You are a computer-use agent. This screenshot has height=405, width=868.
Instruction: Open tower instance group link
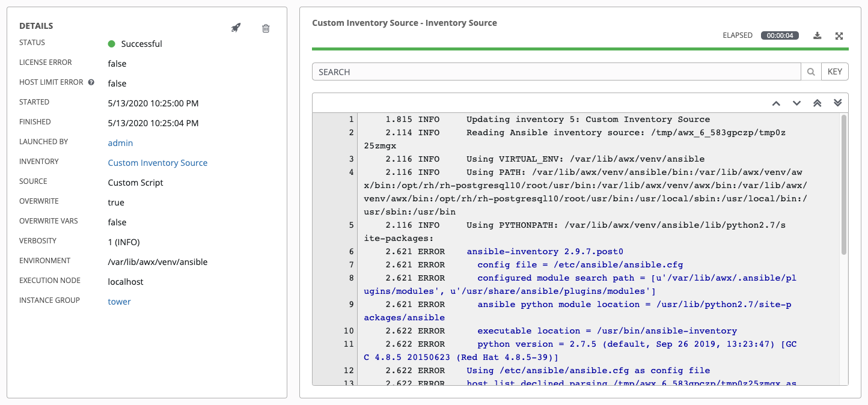tap(119, 302)
